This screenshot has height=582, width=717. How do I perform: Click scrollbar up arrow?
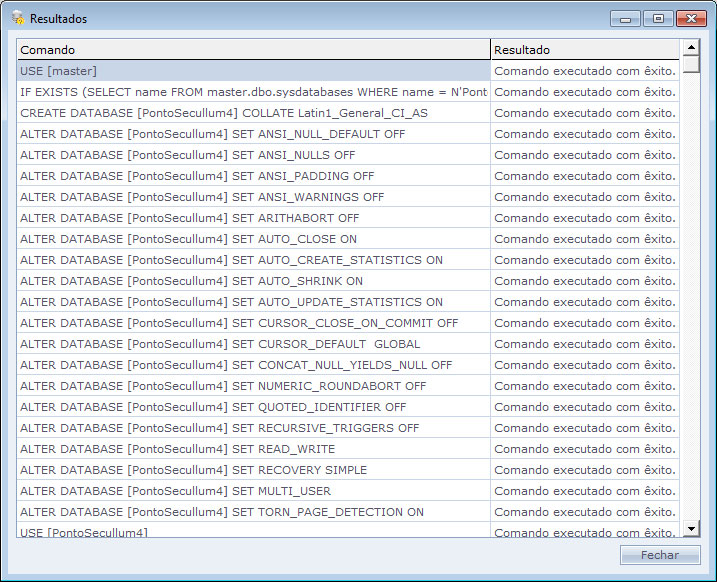click(x=691, y=47)
